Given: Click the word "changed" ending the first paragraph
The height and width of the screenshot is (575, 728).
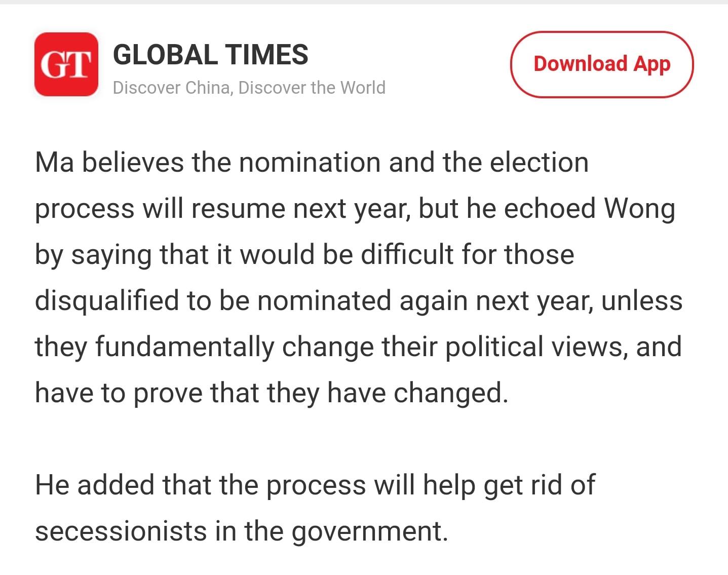Looking at the screenshot, I should (x=450, y=393).
